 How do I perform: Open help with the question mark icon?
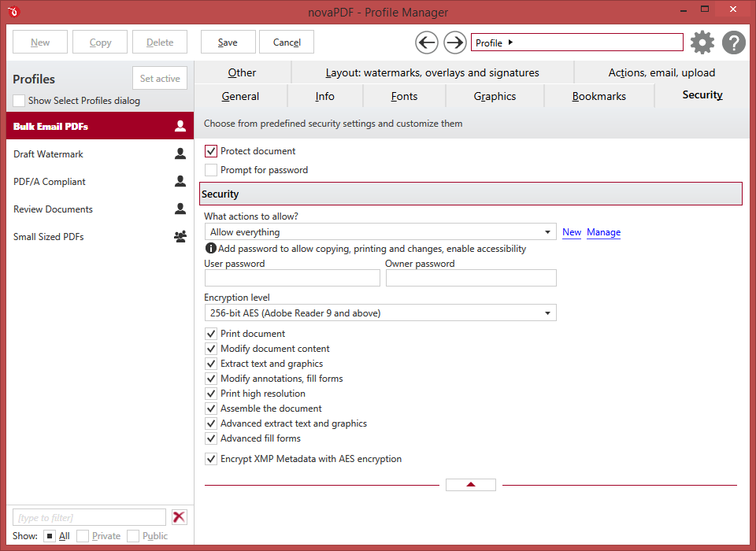click(734, 43)
